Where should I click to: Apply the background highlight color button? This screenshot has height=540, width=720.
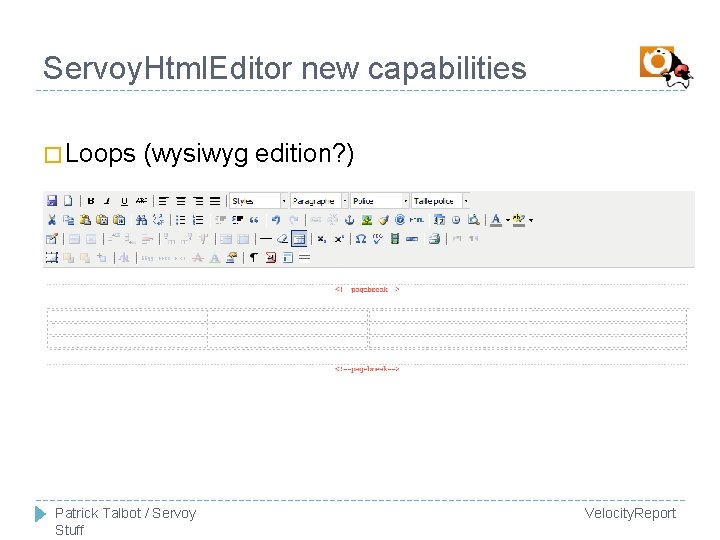pos(519,220)
